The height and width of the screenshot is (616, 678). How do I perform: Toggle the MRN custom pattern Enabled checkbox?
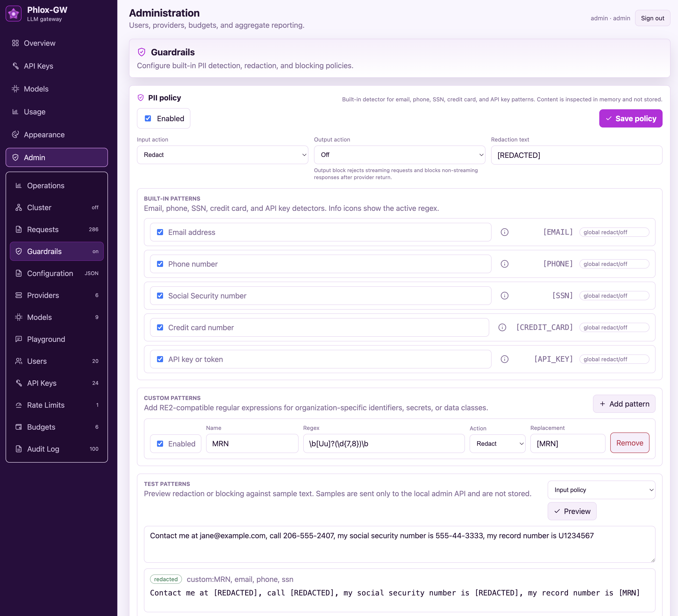[x=160, y=444]
